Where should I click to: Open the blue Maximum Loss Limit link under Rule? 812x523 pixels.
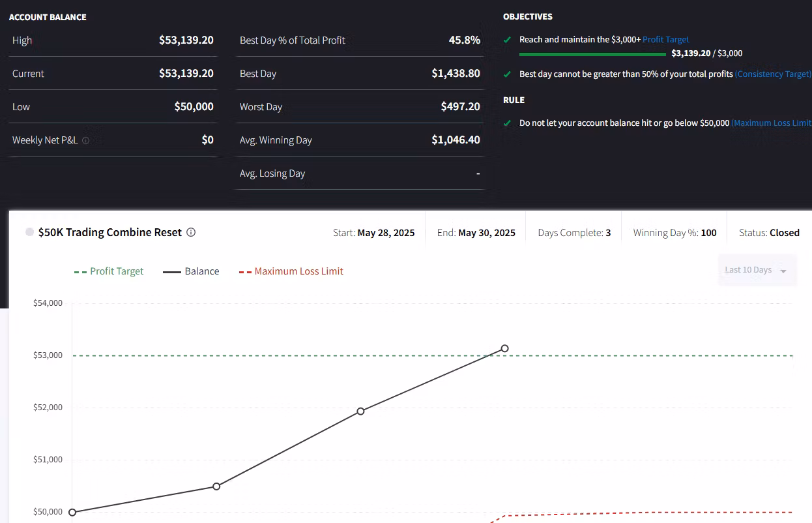tap(771, 123)
